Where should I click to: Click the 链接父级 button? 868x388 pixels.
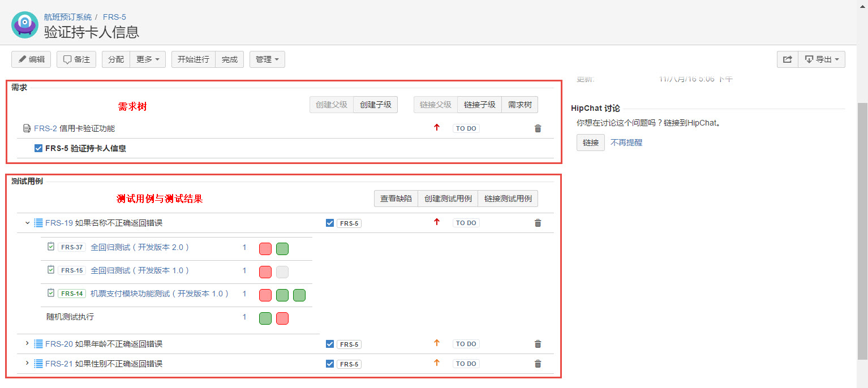click(436, 105)
